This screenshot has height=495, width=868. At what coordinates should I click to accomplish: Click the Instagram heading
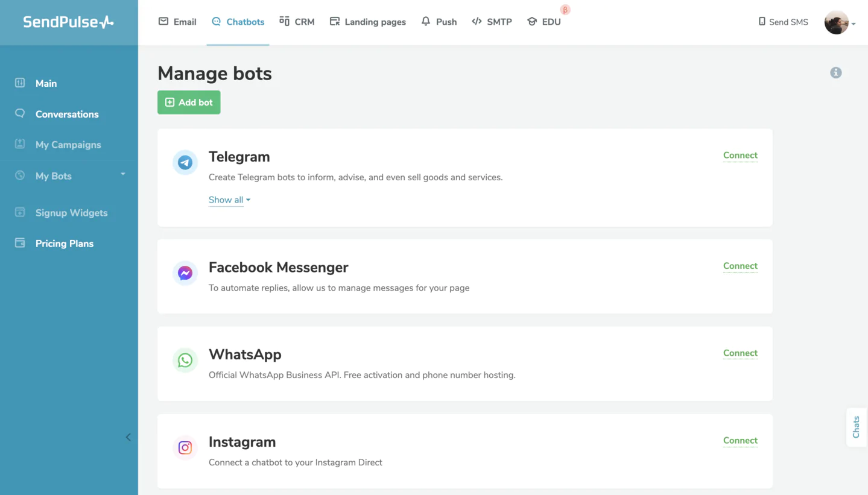point(242,442)
